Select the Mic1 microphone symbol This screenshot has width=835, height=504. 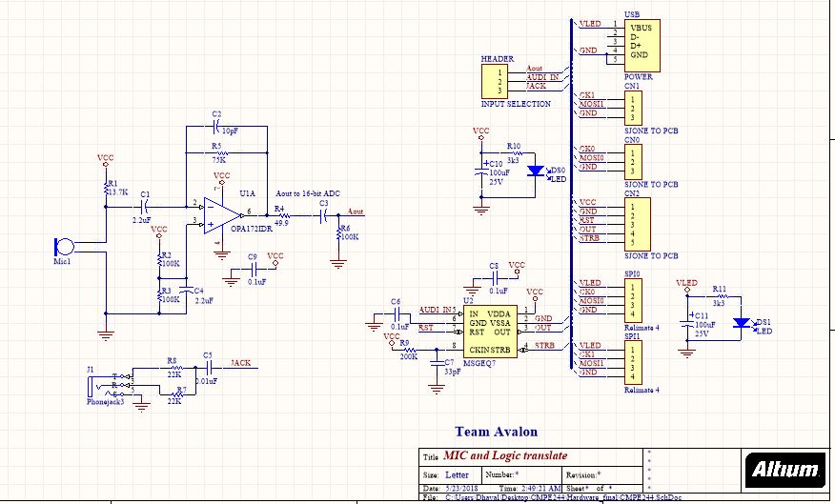[x=64, y=247]
